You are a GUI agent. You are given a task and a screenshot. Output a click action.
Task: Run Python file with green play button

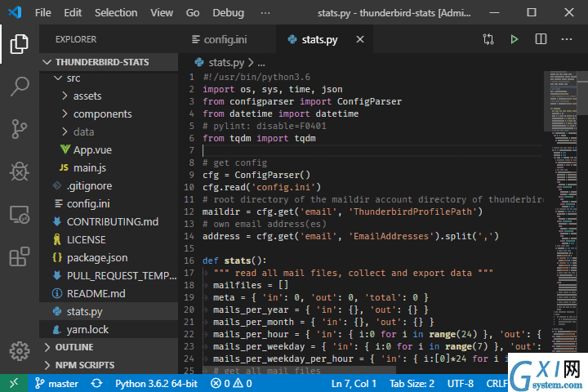[514, 39]
